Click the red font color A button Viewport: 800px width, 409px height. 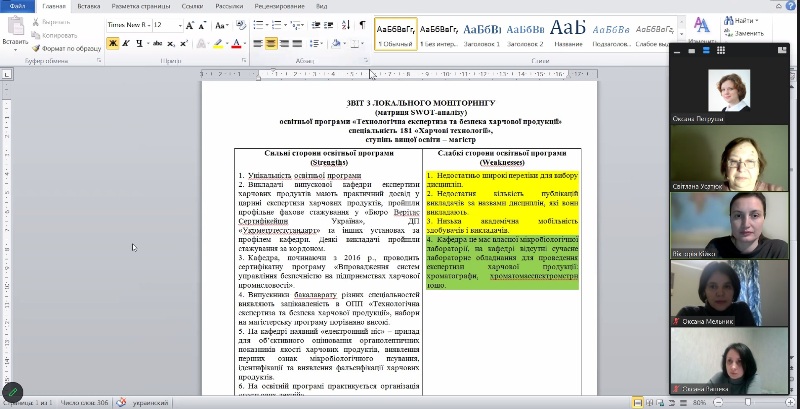click(x=236, y=44)
